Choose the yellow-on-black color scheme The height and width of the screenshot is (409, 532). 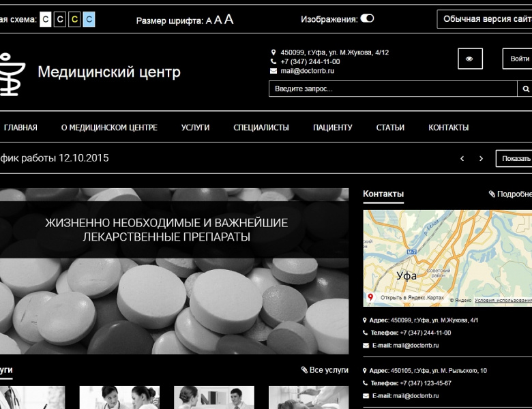pos(74,19)
